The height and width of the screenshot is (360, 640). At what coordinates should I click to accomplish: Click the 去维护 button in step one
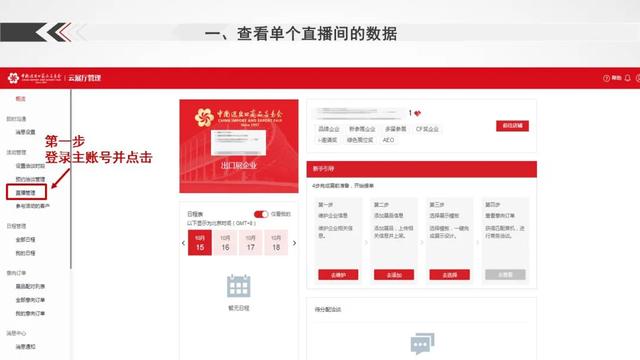click(338, 275)
